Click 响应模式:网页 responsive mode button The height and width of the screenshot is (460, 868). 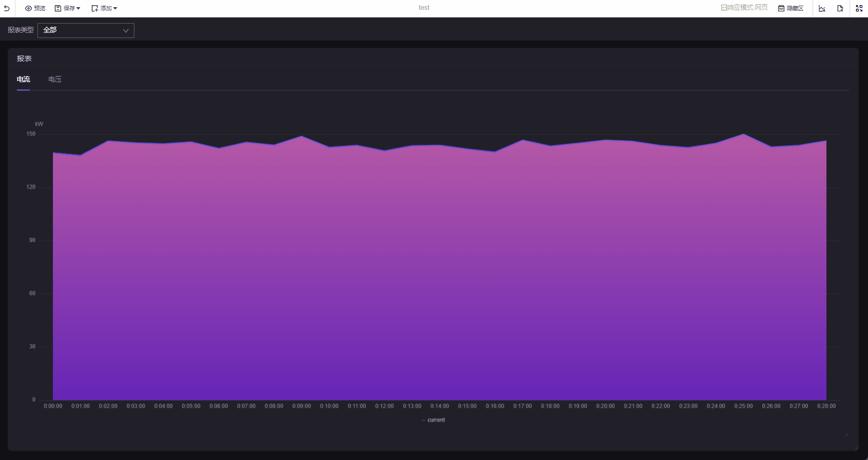744,8
